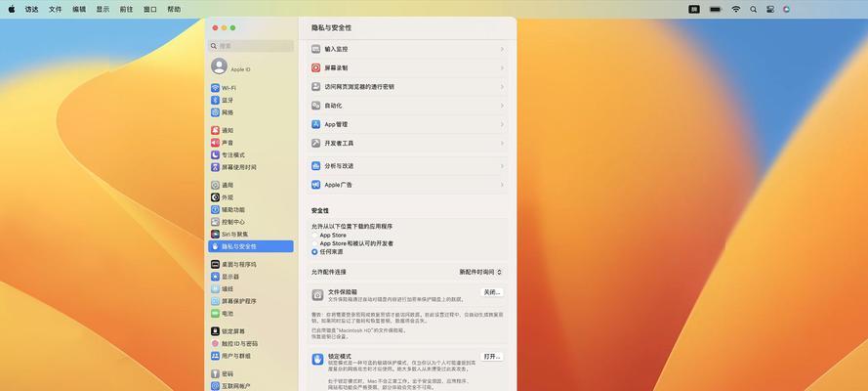Open the 显示 menu
The image size is (868, 391).
coord(103,10)
